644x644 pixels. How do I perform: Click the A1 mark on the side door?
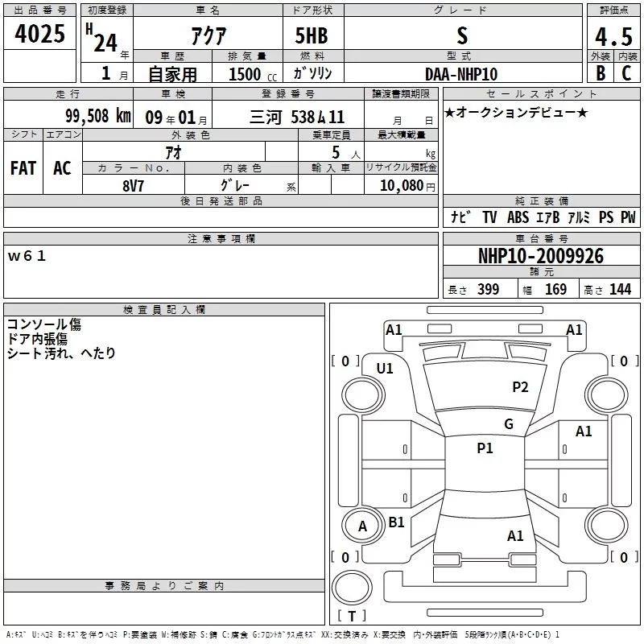pos(584,431)
